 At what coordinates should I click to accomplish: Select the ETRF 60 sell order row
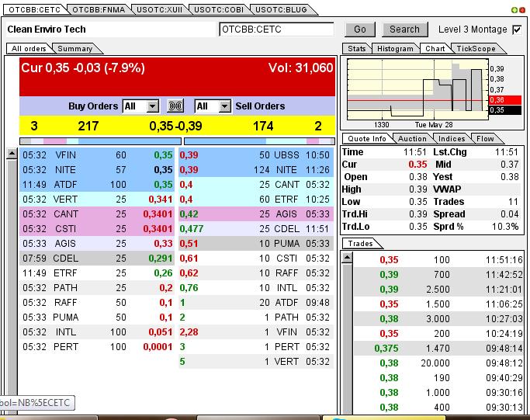coord(256,200)
